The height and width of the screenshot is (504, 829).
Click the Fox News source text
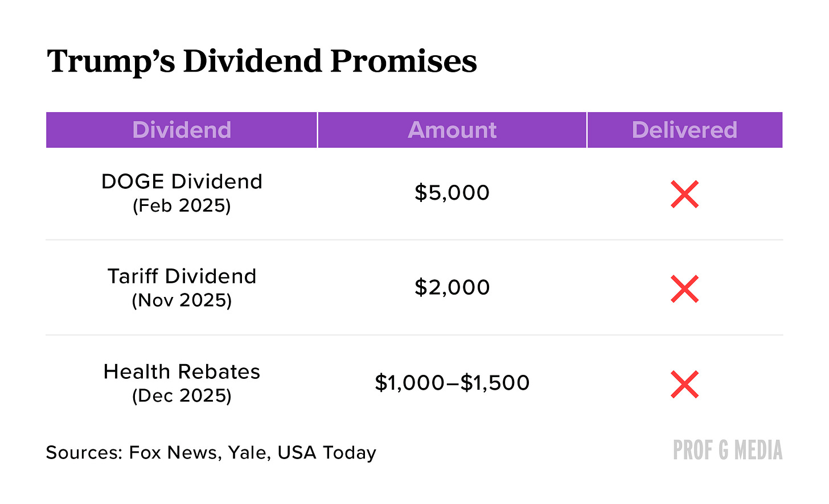point(173,453)
